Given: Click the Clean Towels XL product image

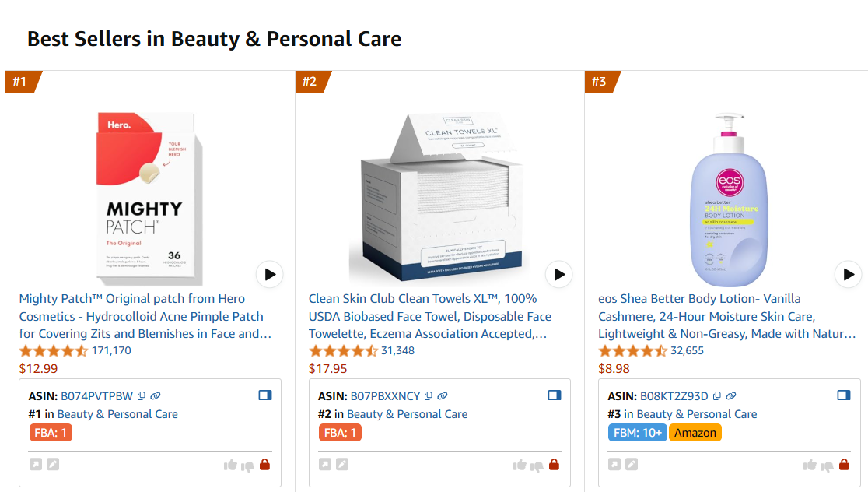Looking at the screenshot, I should [439, 195].
